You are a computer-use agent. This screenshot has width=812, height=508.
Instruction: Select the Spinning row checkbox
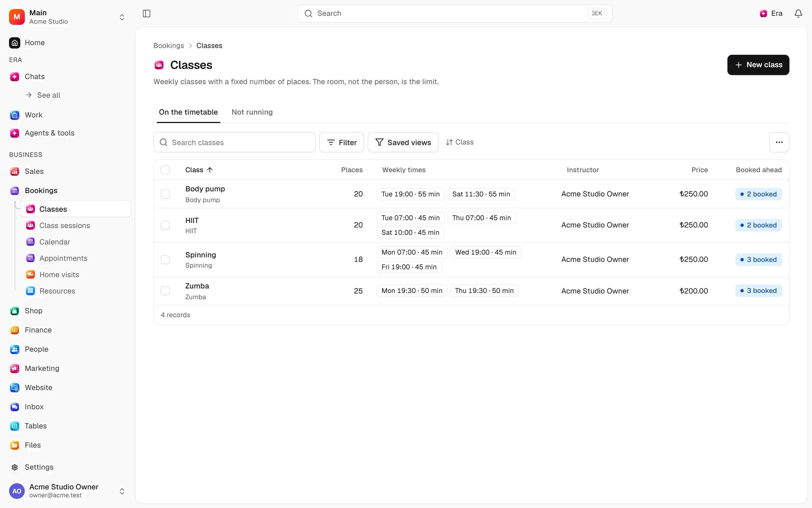tap(165, 260)
